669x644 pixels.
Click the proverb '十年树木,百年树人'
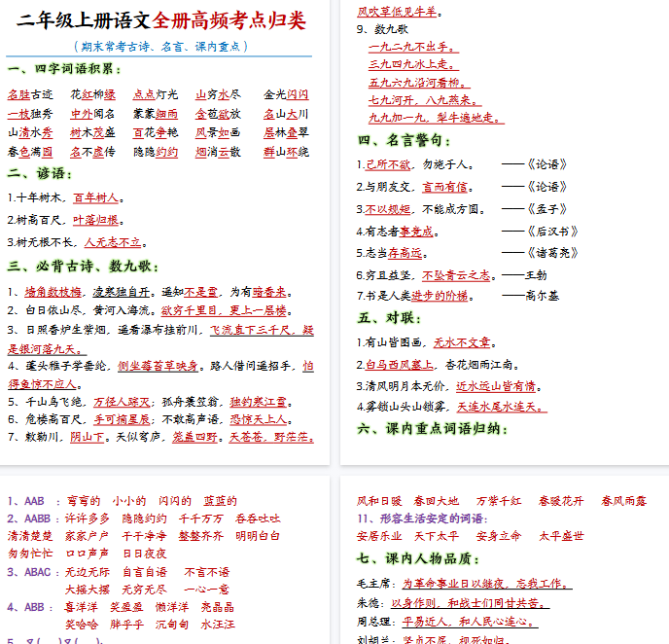[x=66, y=198]
